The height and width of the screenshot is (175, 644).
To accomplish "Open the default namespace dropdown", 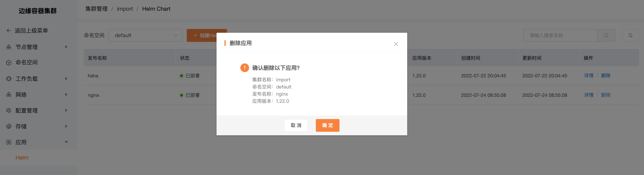I will [145, 35].
